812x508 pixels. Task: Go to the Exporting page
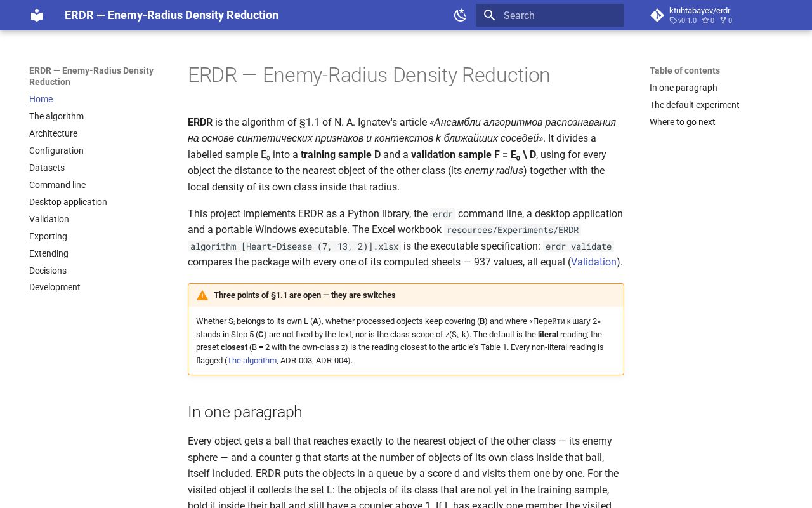[x=48, y=236]
